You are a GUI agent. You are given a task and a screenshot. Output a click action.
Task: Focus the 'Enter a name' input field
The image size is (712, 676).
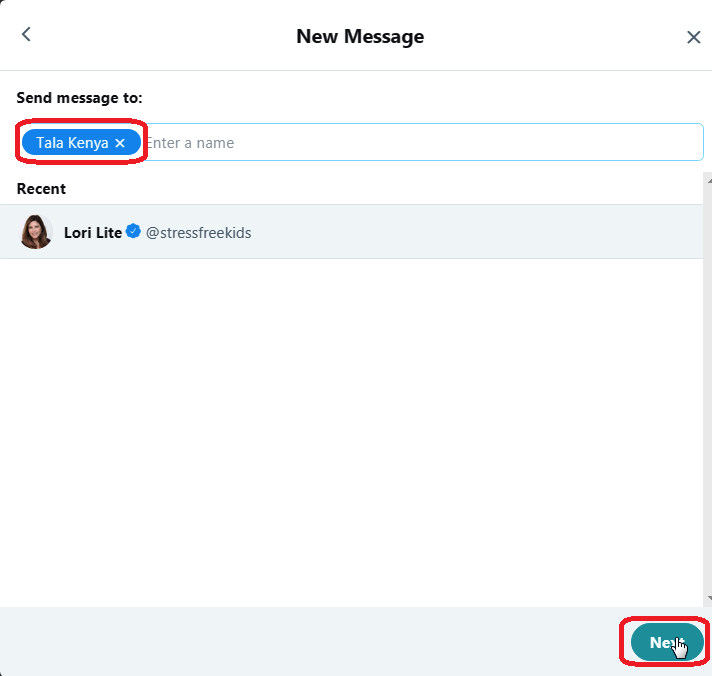[423, 143]
